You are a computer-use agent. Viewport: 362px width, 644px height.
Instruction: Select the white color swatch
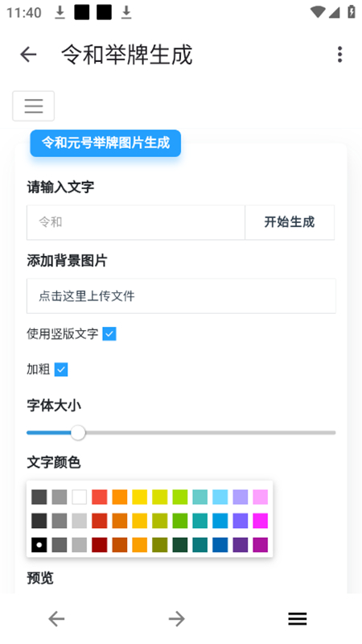click(79, 497)
